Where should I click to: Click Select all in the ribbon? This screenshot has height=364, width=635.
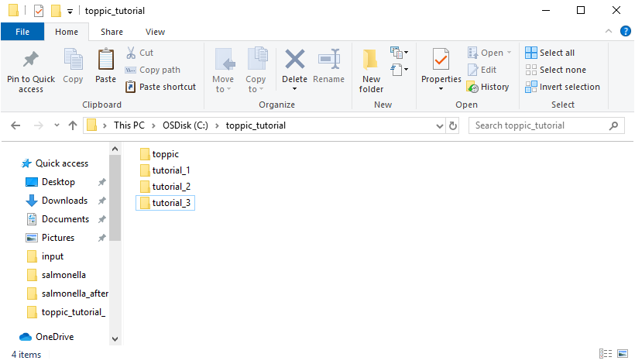(x=550, y=53)
